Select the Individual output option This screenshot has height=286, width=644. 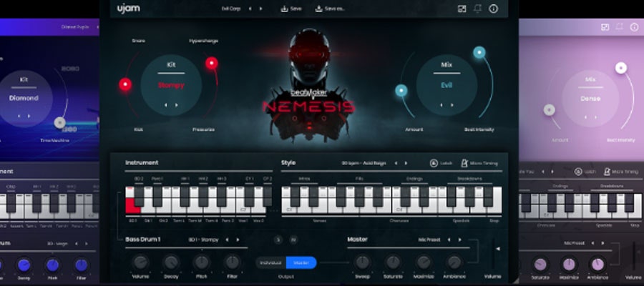tap(271, 262)
